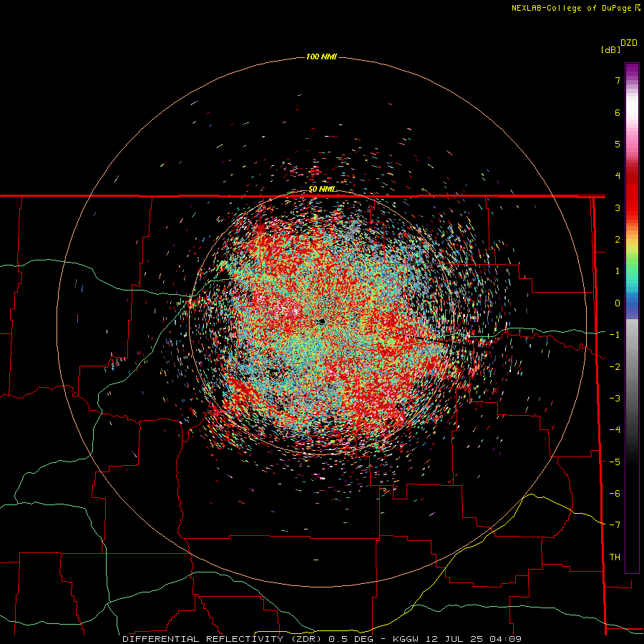This screenshot has height=644, width=644.
Task: Click the 7 value on color scale
Action: (x=618, y=80)
